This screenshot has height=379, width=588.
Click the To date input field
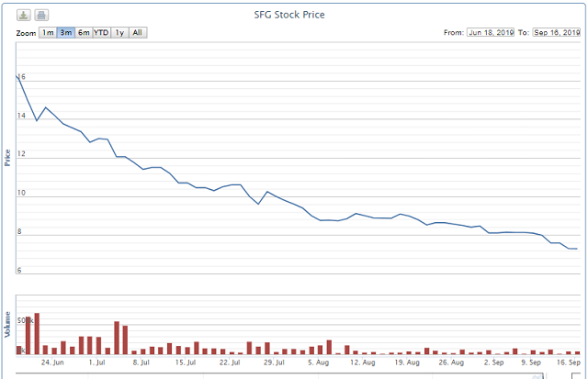[557, 33]
